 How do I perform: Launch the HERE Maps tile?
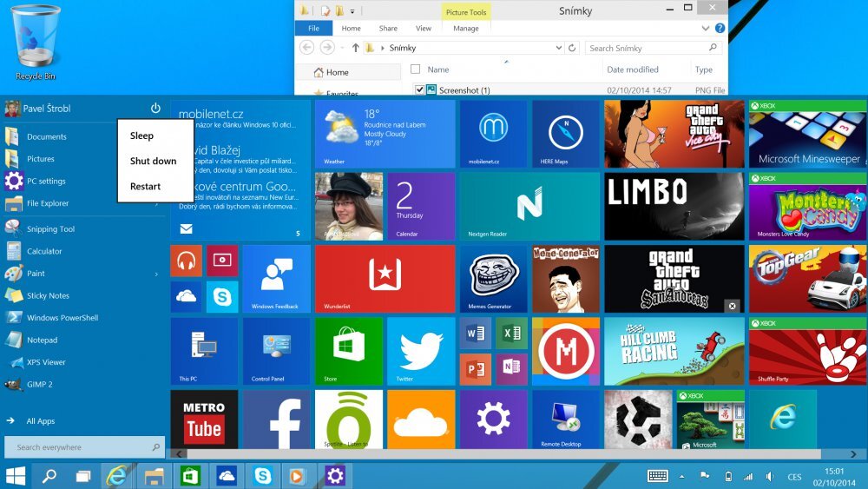click(565, 134)
